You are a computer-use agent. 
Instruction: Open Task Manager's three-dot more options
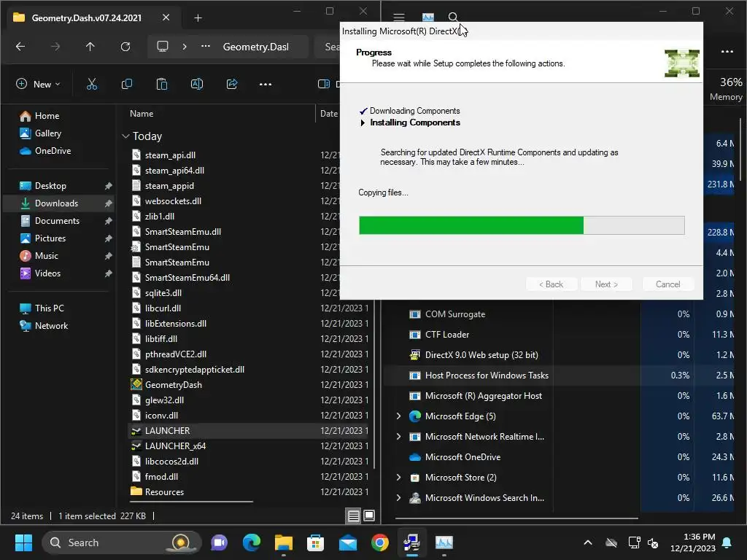[x=727, y=52]
